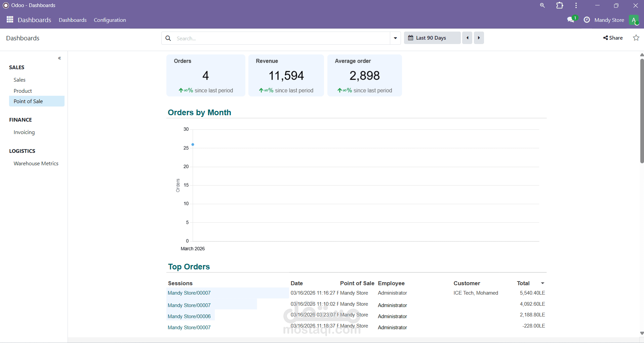This screenshot has height=343, width=644.
Task: Open the Dashboards menu item
Action: [x=73, y=20]
